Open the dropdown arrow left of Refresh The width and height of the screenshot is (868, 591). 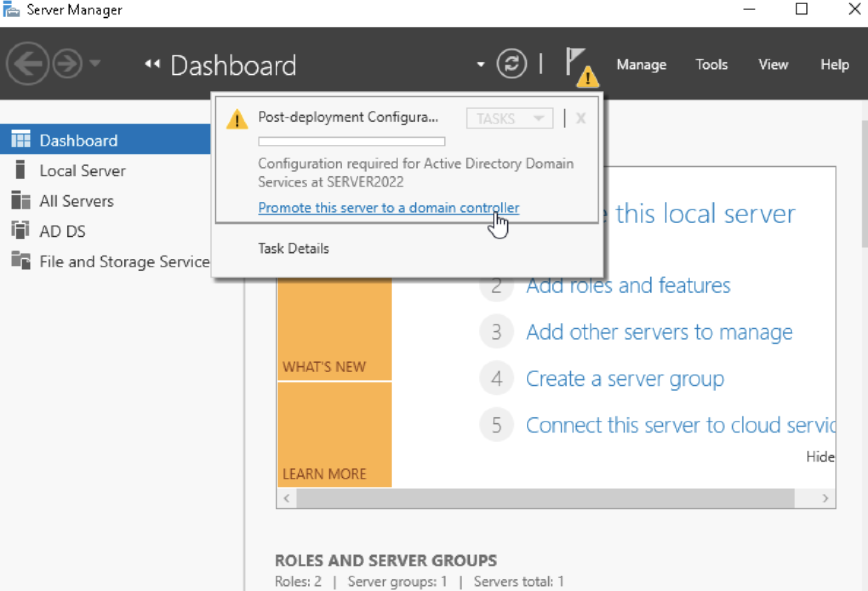click(481, 65)
